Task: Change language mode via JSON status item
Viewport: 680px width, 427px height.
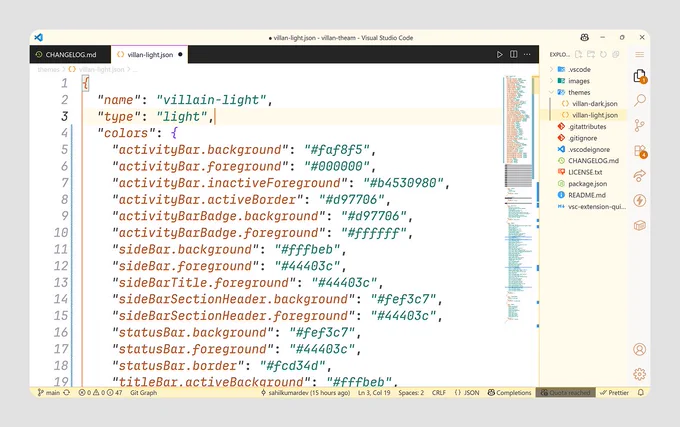Action: (x=467, y=392)
